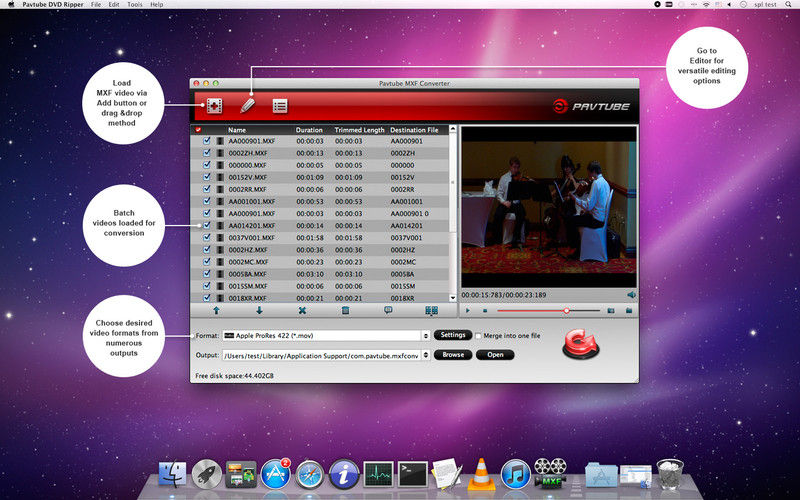Open App Store in the dock
The height and width of the screenshot is (500, 800).
coord(276,474)
